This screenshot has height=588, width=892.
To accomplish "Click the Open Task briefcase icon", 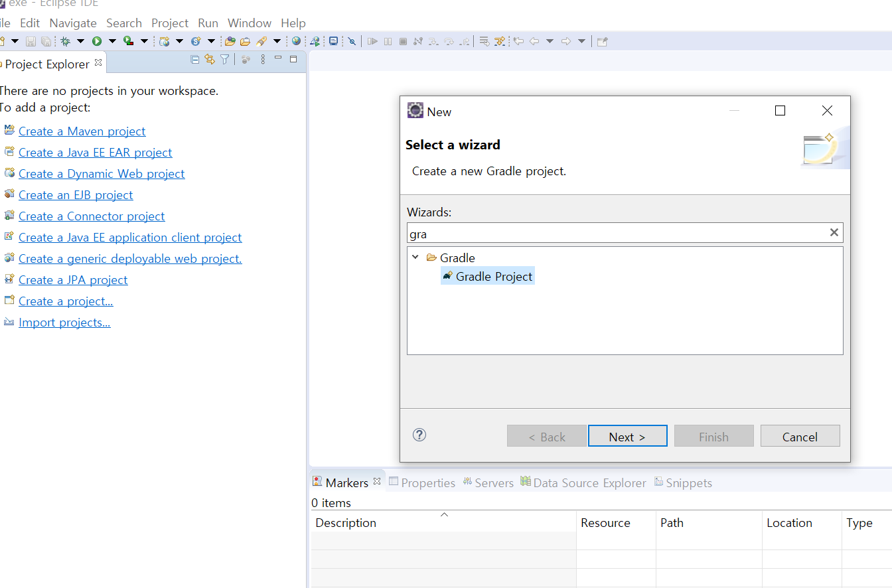I will tap(245, 41).
